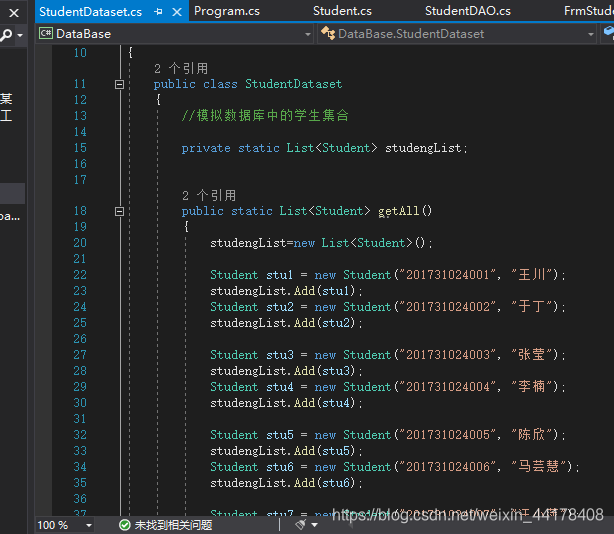Click line number 18 in the gutter
This screenshot has height=534, width=614.
point(80,211)
